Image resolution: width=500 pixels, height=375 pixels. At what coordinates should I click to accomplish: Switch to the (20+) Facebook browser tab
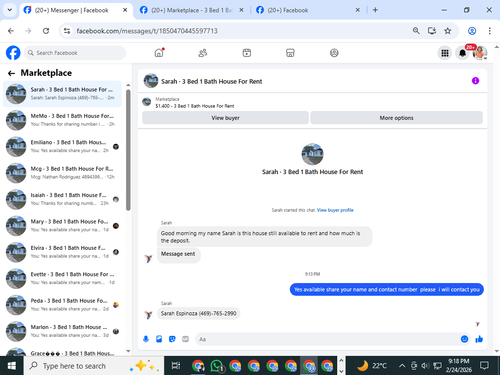tap(307, 10)
